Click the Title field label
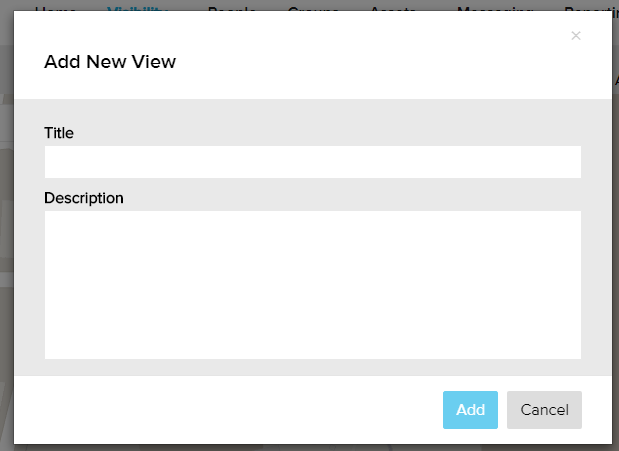619x451 pixels. click(x=59, y=132)
